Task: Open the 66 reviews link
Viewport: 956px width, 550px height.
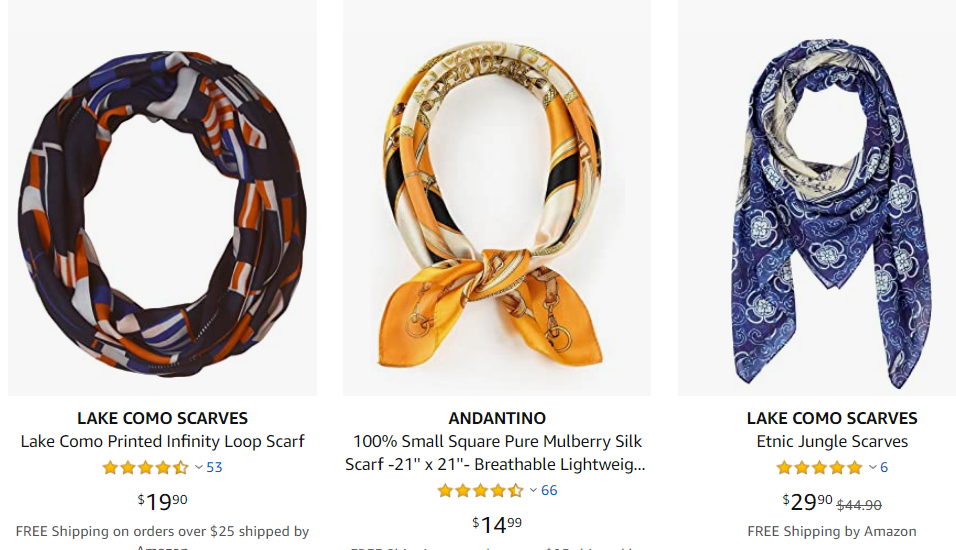Action: pyautogui.click(x=549, y=491)
